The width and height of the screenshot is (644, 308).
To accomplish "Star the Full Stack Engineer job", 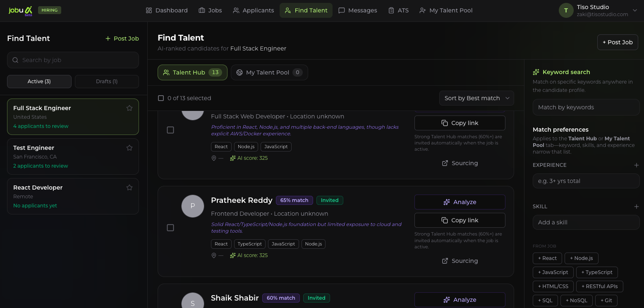I will tap(129, 108).
